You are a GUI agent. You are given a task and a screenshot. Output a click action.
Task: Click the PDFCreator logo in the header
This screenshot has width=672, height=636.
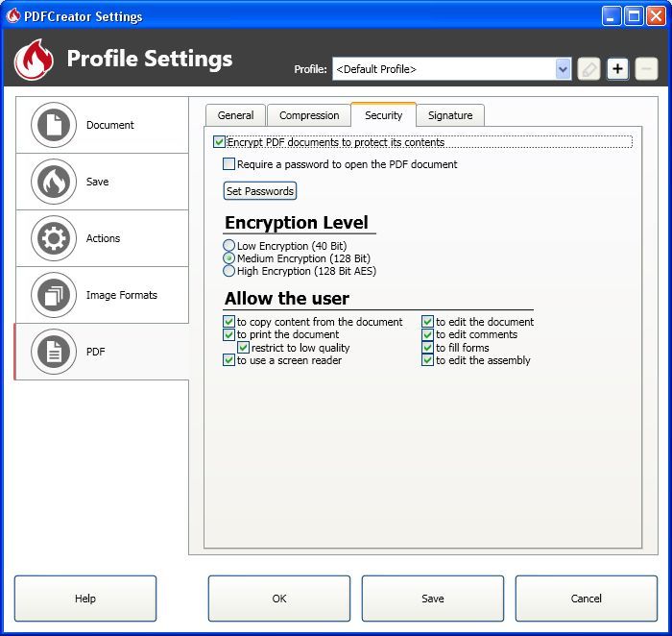(34, 60)
